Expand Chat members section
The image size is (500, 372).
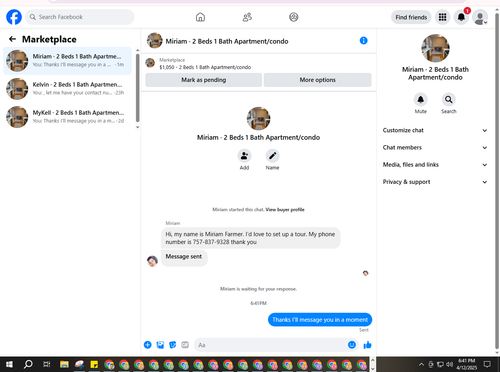pyautogui.click(x=435, y=147)
